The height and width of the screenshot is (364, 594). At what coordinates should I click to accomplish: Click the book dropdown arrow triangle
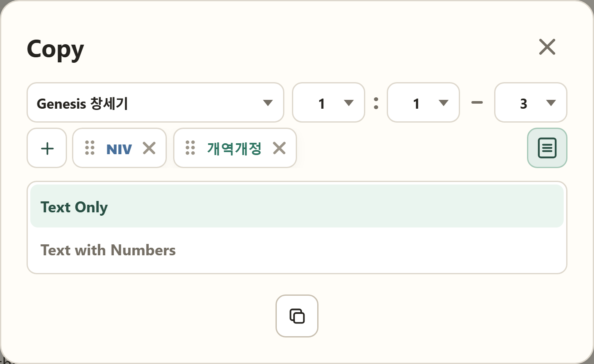click(x=268, y=103)
